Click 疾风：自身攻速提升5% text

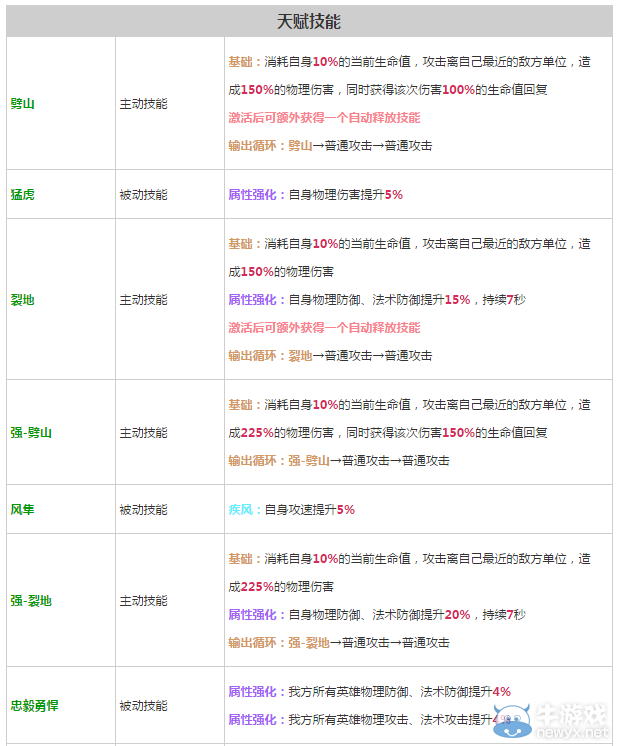(x=292, y=510)
